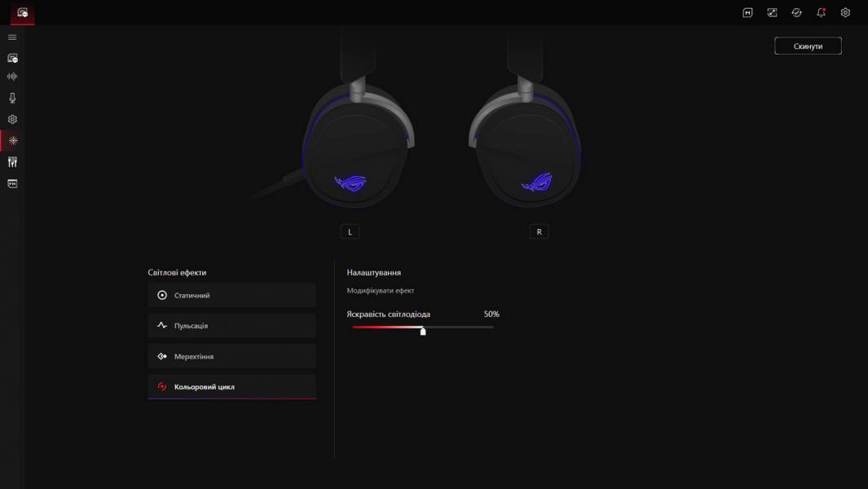The image size is (868, 489).
Task: Click the Armoury Crate device icon in the title bar
Action: tap(22, 12)
